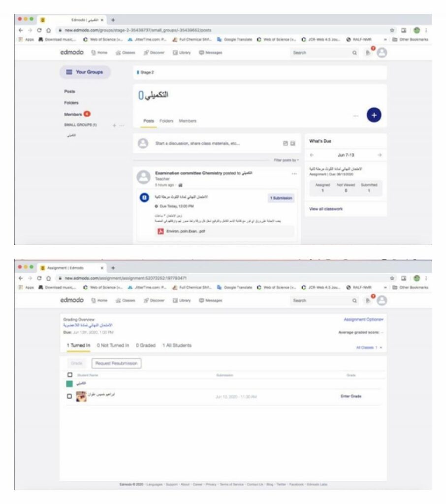Screen dimensions: 446x504
Task: Open the three-dot menu on the Examination committee post
Action: click(x=294, y=174)
